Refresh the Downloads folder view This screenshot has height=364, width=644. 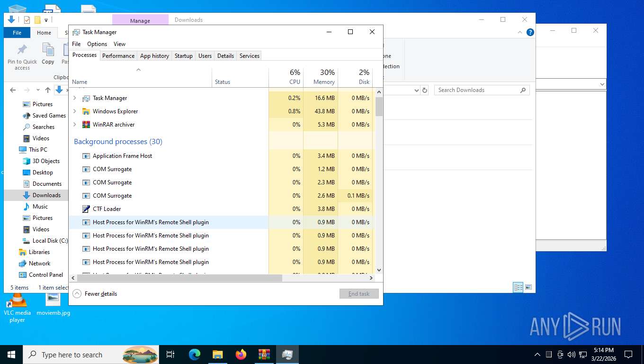click(x=425, y=90)
